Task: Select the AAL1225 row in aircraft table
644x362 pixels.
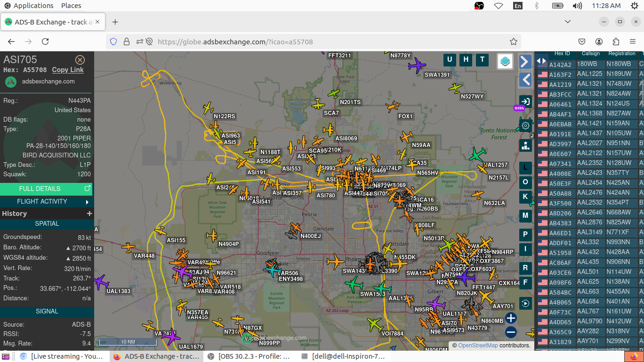Action: (x=590, y=74)
